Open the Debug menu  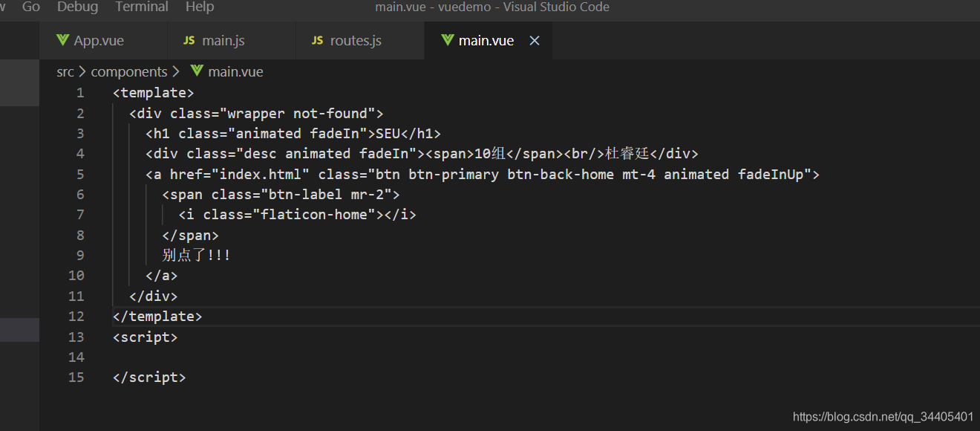[78, 7]
